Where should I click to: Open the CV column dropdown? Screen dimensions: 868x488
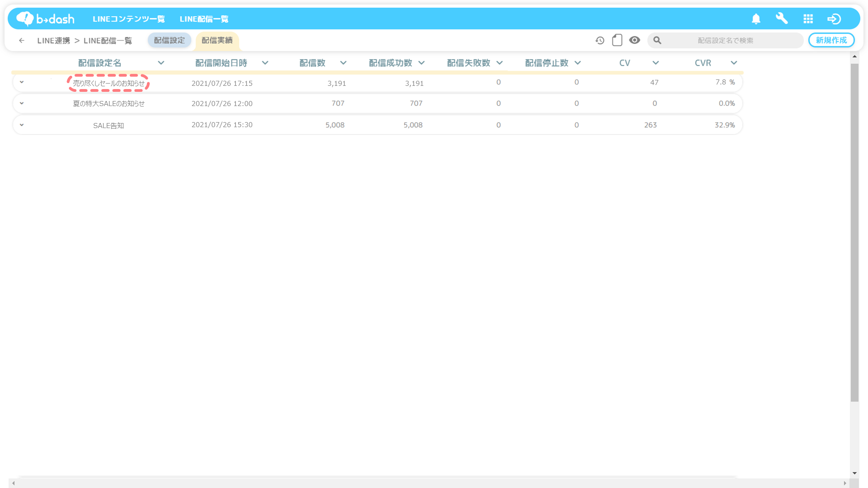[655, 63]
